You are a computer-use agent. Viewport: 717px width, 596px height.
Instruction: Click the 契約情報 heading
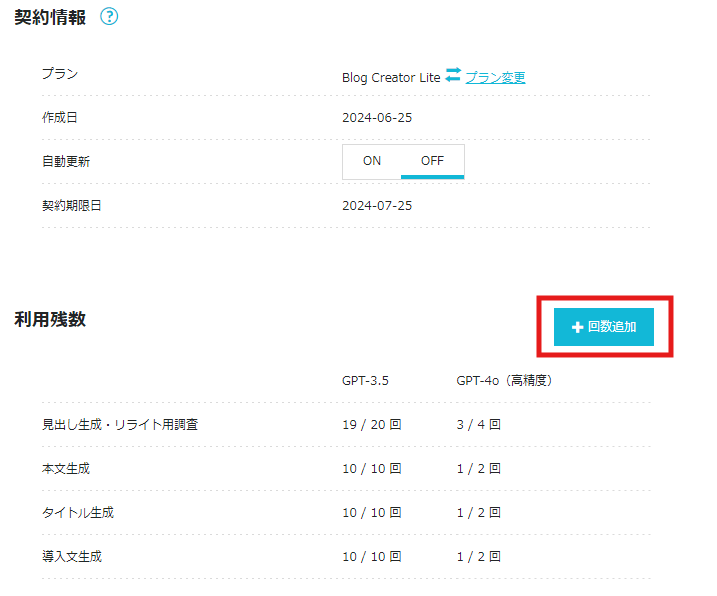click(50, 17)
